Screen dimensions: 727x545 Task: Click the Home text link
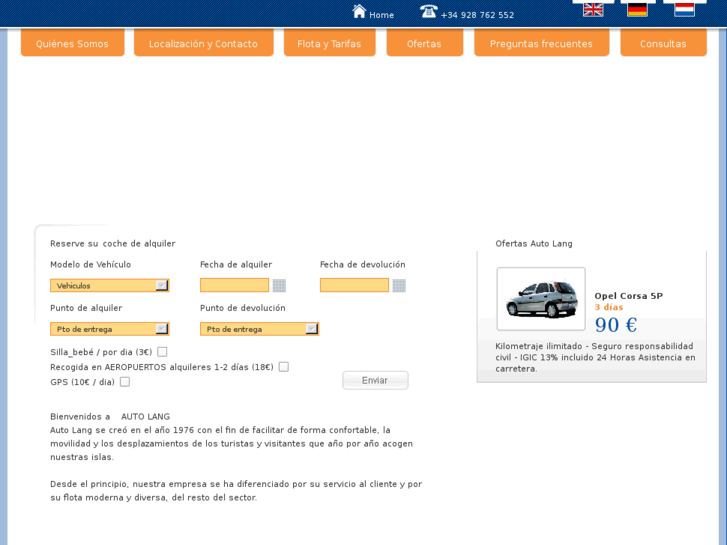coord(382,15)
